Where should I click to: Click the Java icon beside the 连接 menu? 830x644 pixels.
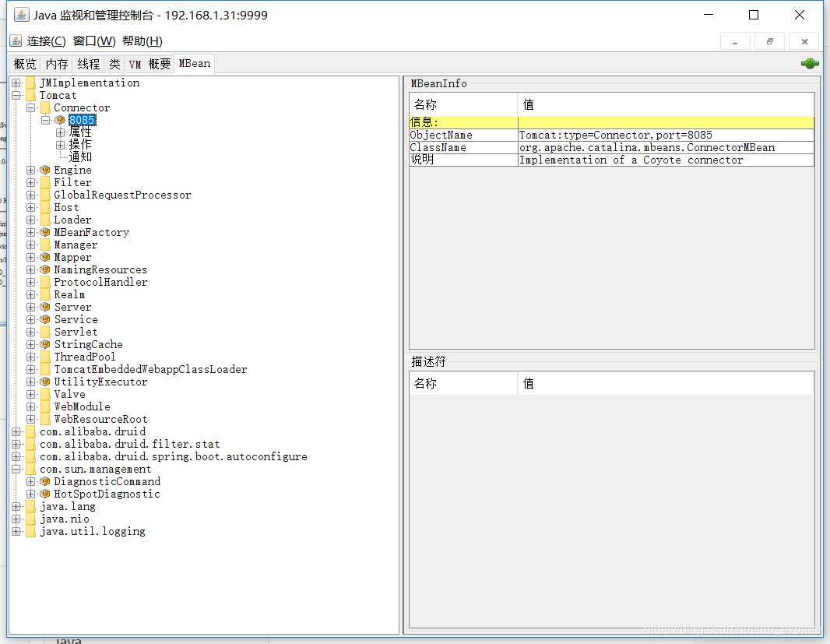pyautogui.click(x=16, y=40)
